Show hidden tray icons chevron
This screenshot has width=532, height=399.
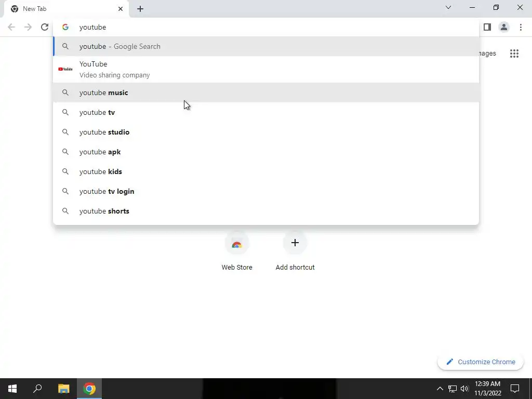pos(440,389)
